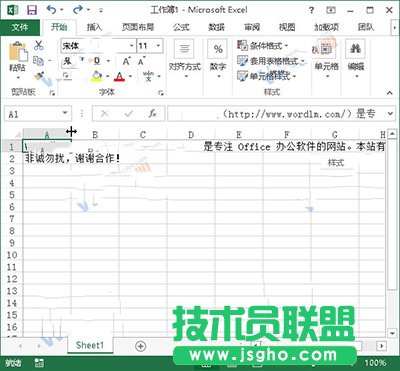Switch to the 开始 (Home) tab
Screen dimensions: 400x371
[x=59, y=27]
